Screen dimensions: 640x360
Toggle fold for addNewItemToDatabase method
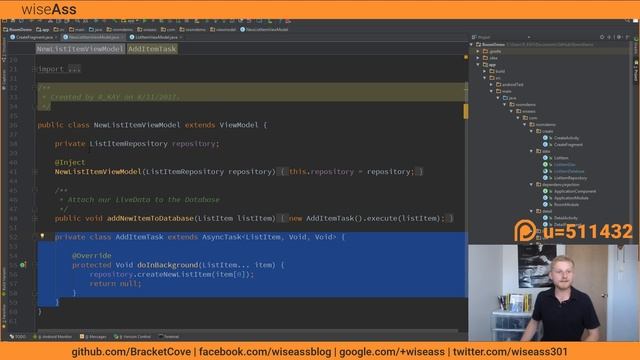[x=35, y=218]
